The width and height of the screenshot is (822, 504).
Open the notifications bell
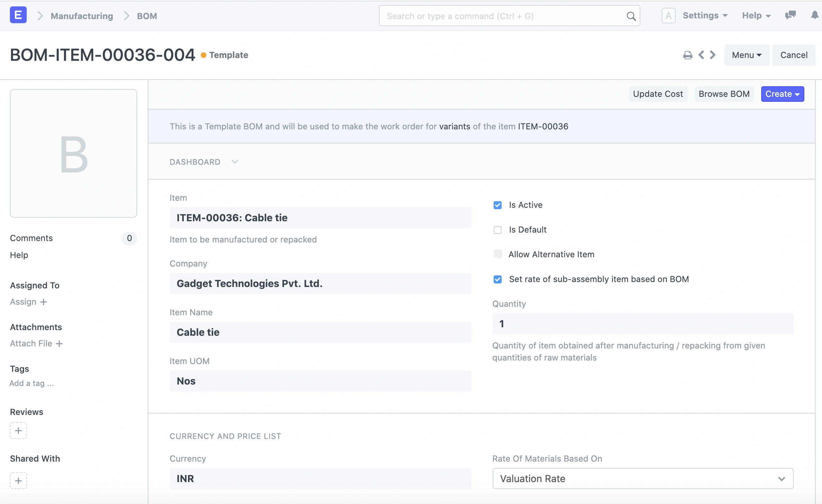pos(815,15)
